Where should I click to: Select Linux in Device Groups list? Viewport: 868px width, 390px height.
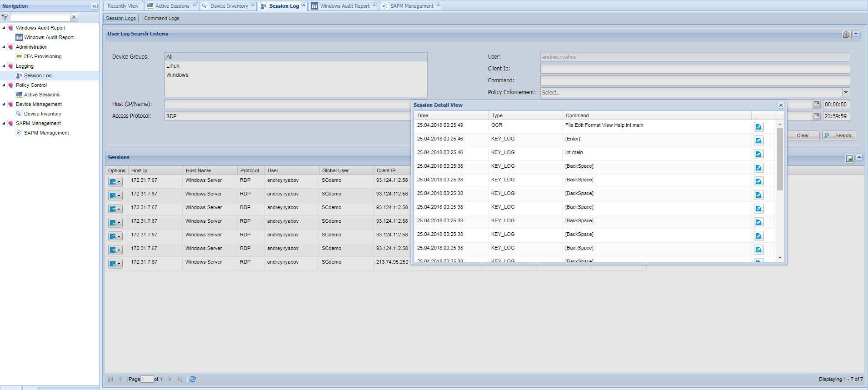(173, 66)
